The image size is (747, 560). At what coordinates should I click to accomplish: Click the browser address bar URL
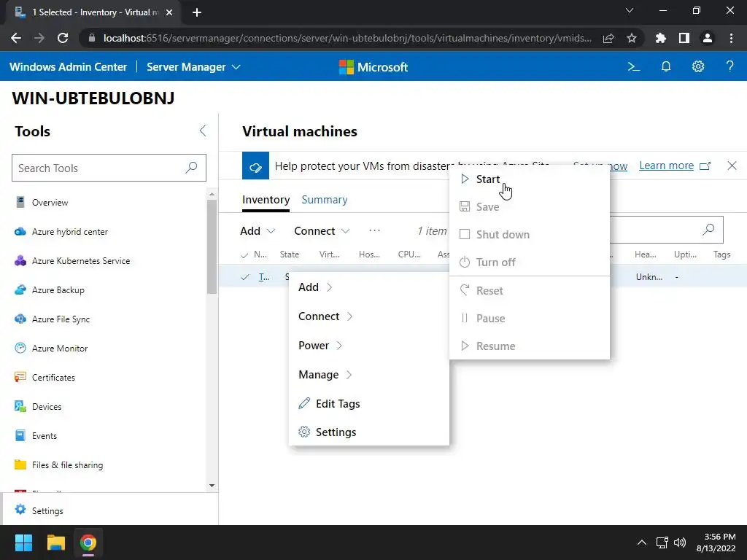pos(347,38)
